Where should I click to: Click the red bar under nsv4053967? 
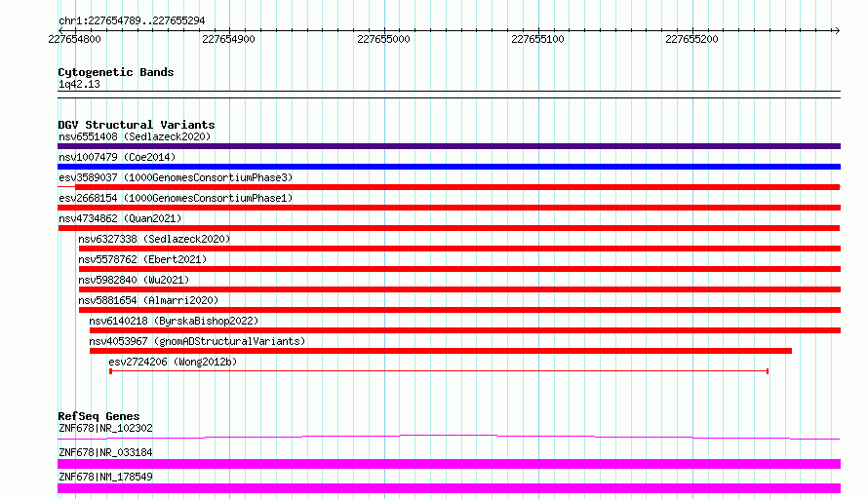click(x=441, y=351)
